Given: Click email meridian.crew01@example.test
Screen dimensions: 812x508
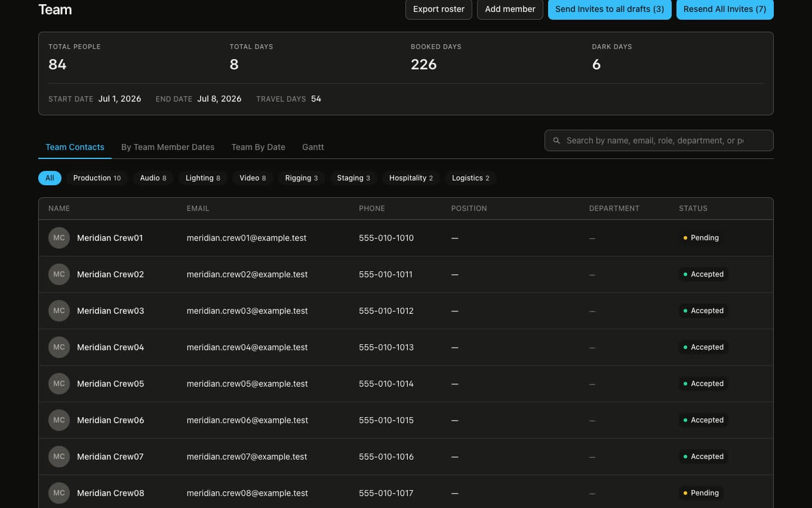Looking at the screenshot, I should 247,238.
